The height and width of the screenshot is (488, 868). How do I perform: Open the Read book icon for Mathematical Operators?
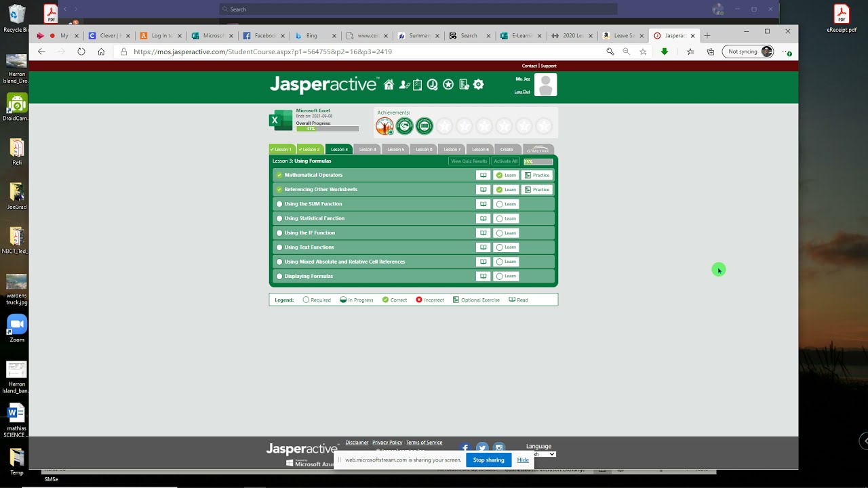coord(483,175)
